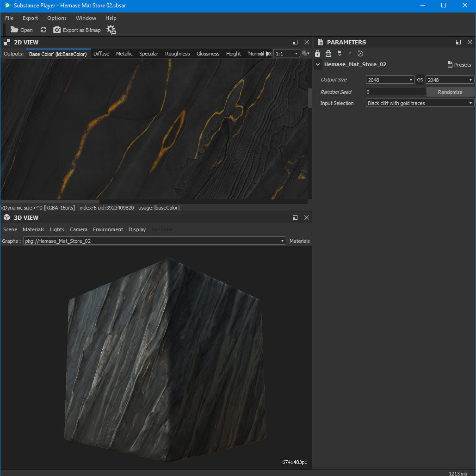476x476 pixels.
Task: Click the camera Export as Bitmap button
Action: 77,30
